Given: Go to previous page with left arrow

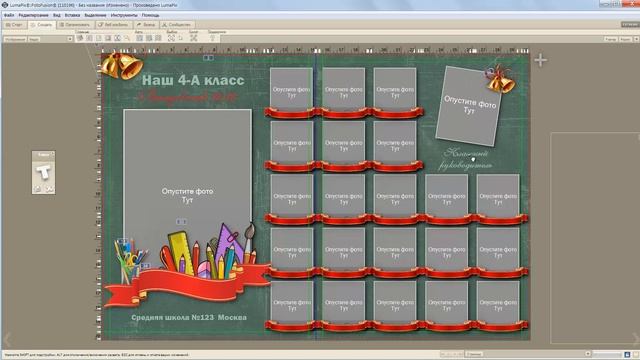Looking at the screenshot, I should tap(7, 340).
